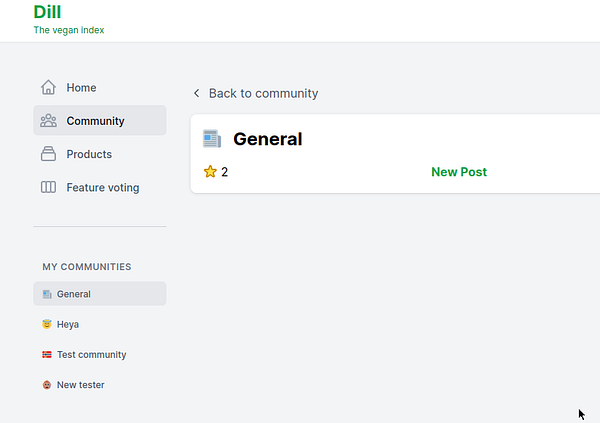Viewport: 600px width, 423px height.
Task: Navigate to Feature voting
Action: coord(102,187)
